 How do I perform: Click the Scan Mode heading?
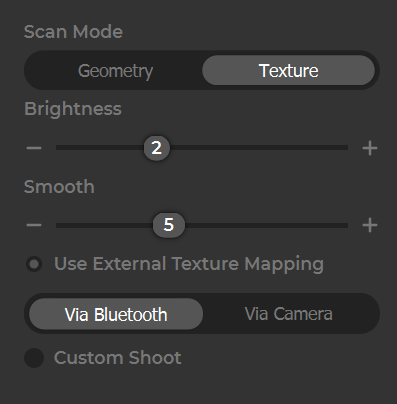(73, 32)
